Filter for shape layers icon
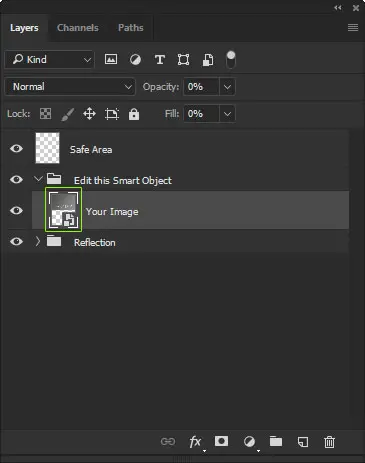Viewport: 365px width, 463px height. [x=183, y=60]
